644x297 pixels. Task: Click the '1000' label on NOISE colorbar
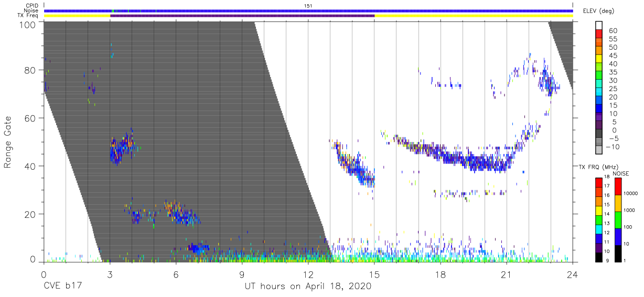[x=630, y=210]
